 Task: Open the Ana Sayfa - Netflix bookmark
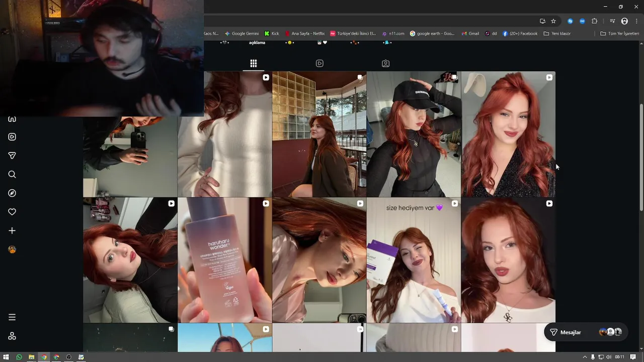(x=305, y=34)
